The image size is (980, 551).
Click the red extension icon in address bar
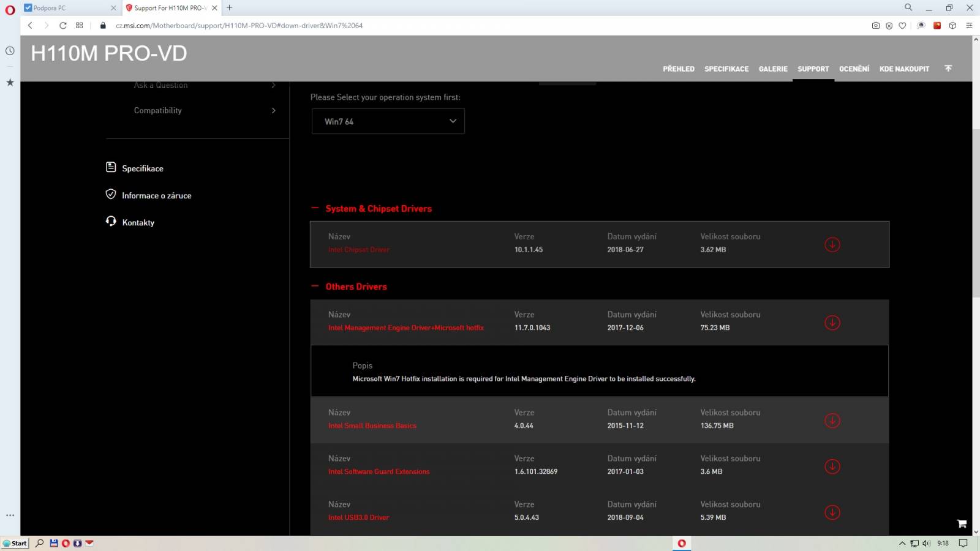tap(937, 26)
